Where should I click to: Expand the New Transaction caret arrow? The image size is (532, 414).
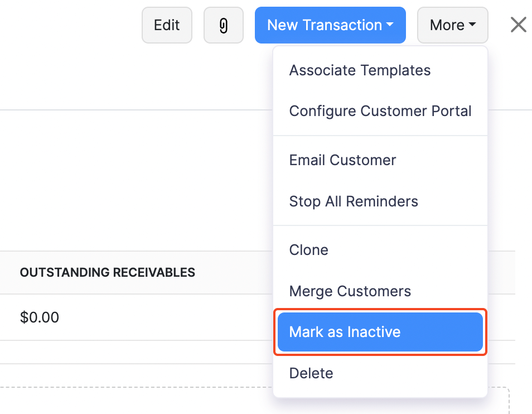tap(388, 25)
